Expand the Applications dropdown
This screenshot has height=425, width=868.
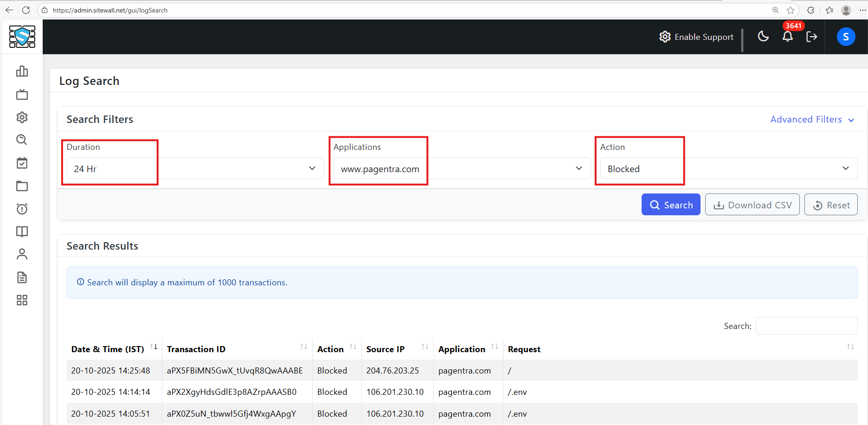coord(462,168)
